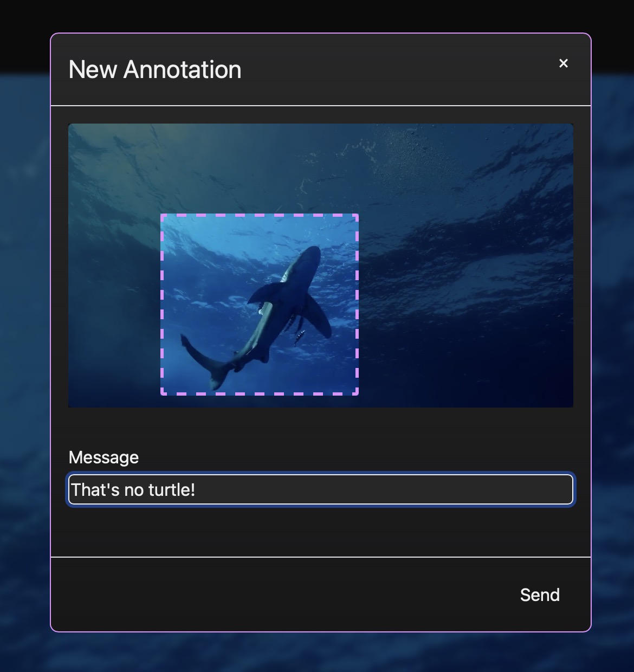Focus the Message input field

(x=321, y=489)
